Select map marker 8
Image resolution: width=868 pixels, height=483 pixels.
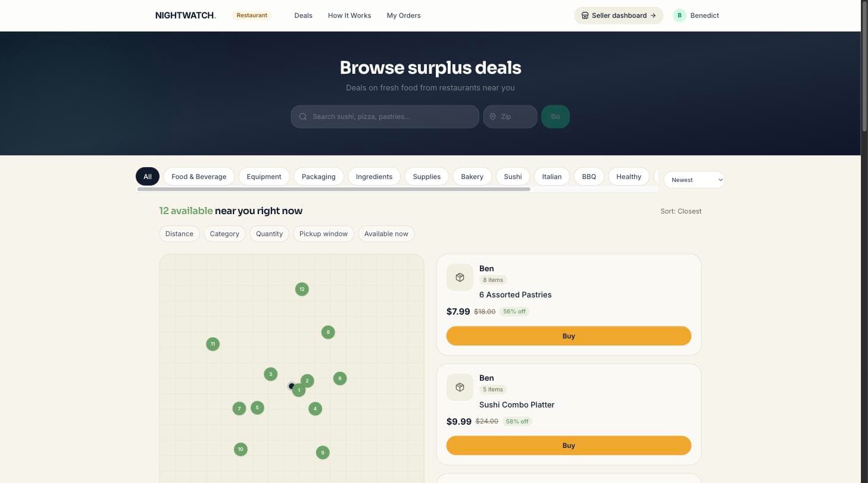pos(328,332)
